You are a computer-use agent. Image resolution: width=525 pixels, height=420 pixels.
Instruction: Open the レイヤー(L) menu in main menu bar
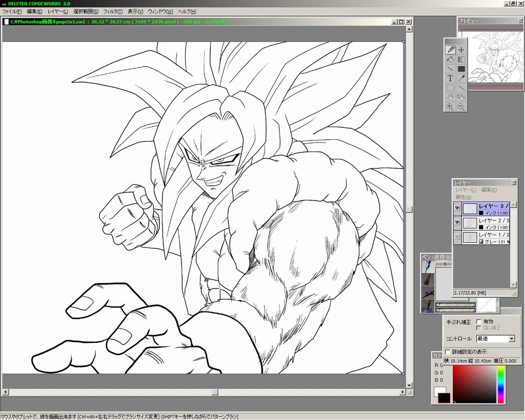tap(58, 11)
